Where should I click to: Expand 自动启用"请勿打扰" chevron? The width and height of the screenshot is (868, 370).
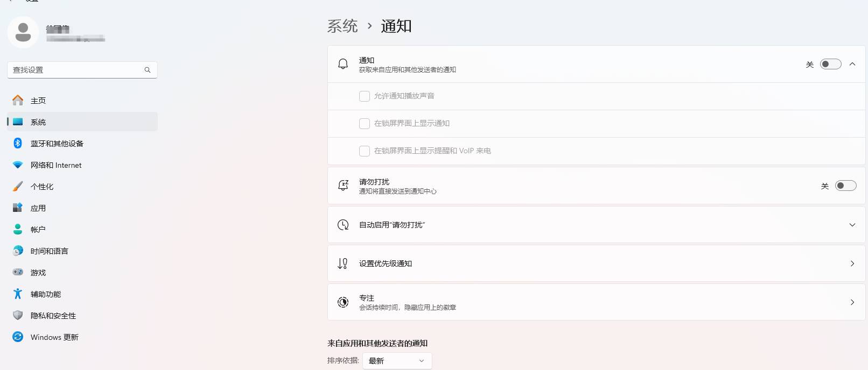[x=852, y=225]
